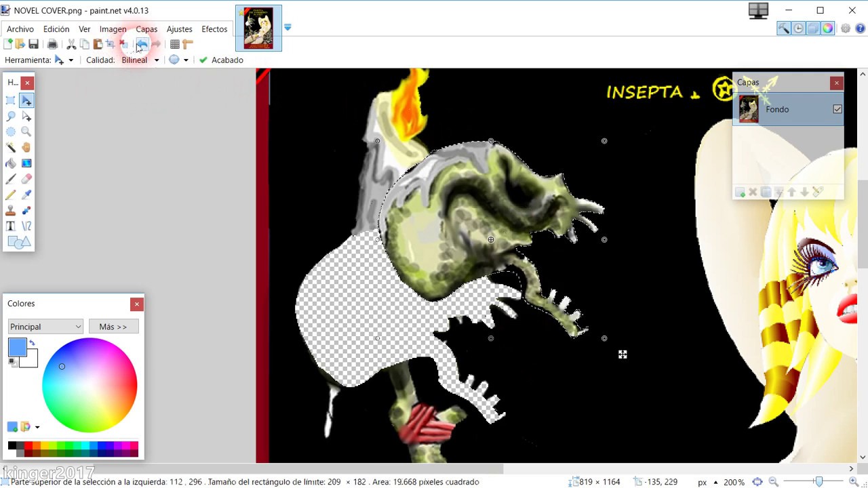This screenshot has height=488, width=868.
Task: Click the Copy toolbar icon
Action: 85,44
